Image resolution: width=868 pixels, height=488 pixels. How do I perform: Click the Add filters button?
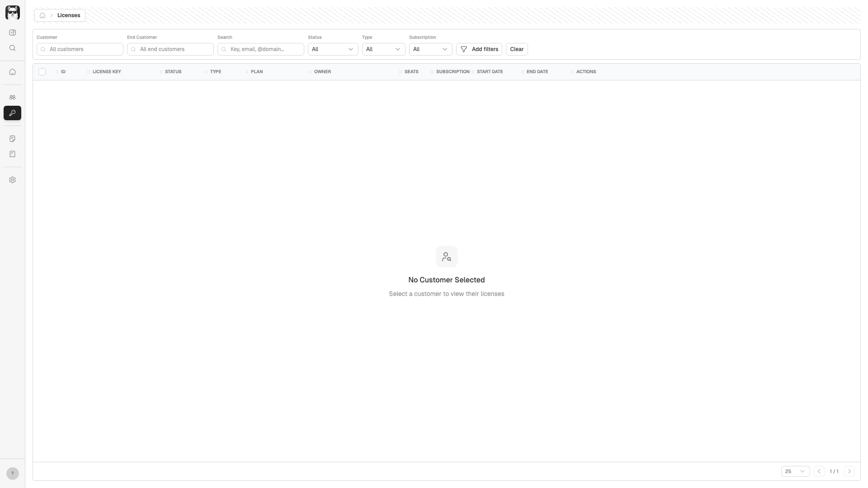(x=479, y=49)
